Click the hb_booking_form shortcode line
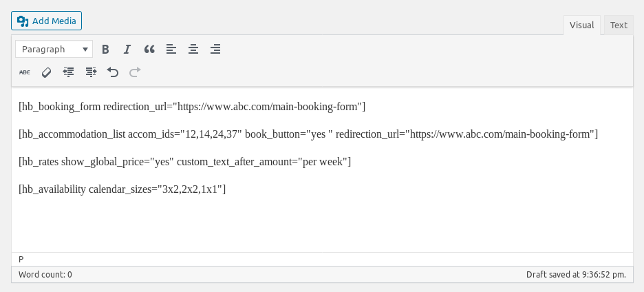Image resolution: width=644 pixels, height=292 pixels. [x=191, y=107]
